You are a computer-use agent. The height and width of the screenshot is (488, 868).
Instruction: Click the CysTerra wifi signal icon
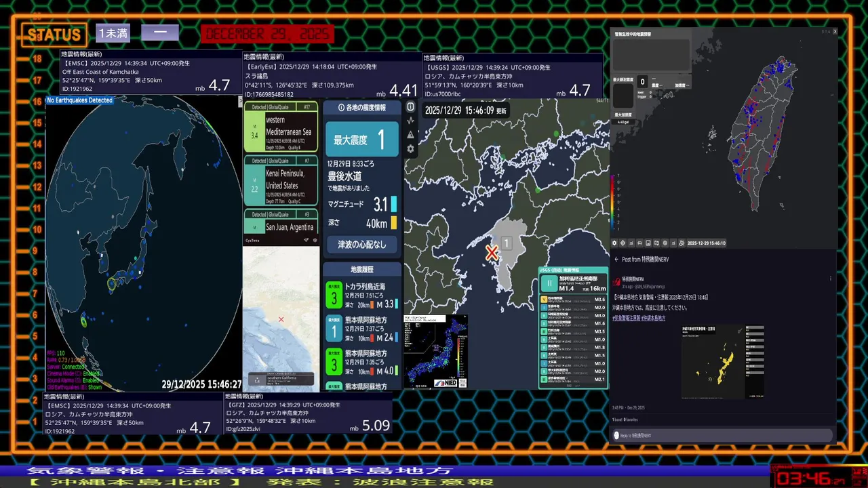pyautogui.click(x=307, y=240)
